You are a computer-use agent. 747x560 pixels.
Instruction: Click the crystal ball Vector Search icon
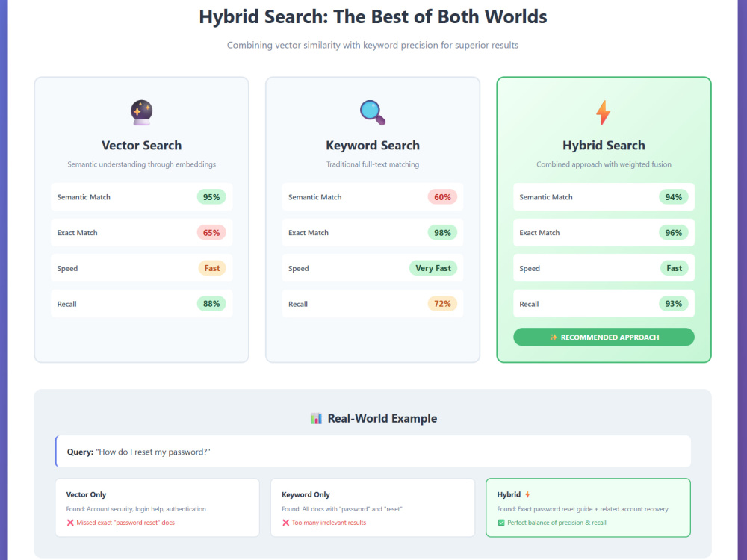(x=141, y=113)
